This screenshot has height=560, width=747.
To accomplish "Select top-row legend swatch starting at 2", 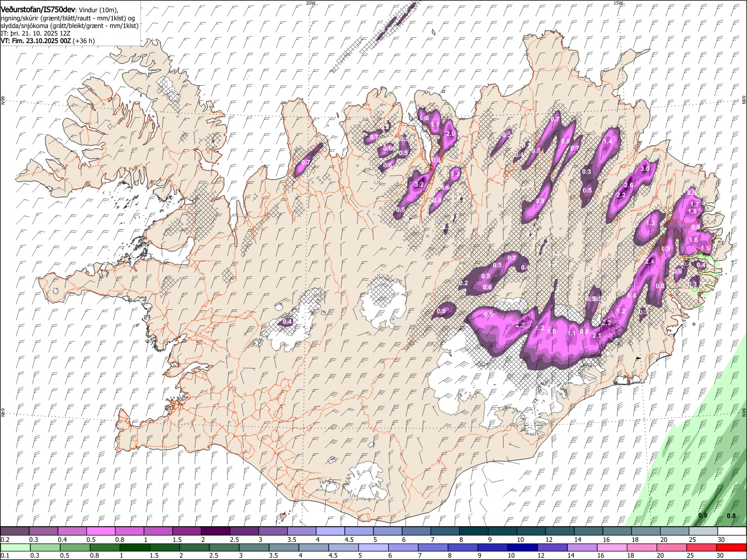I will pos(215,531).
